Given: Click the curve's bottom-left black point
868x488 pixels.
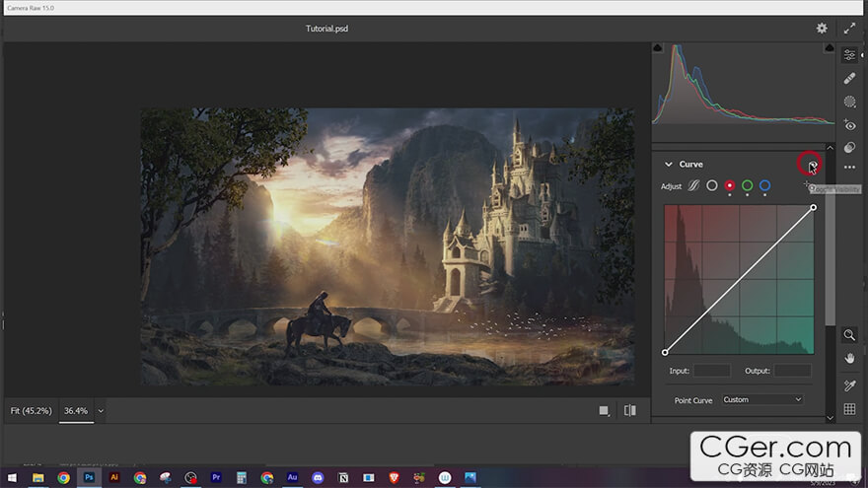Looking at the screenshot, I should click(x=665, y=353).
